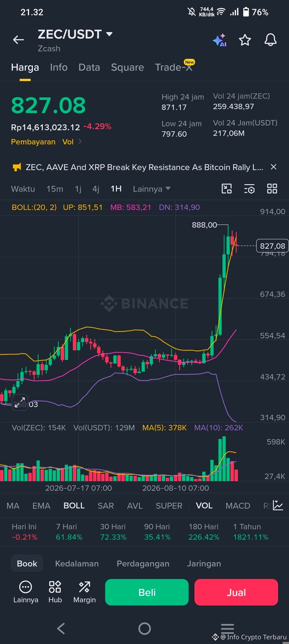Viewport: 289px width, 644px height.
Task: Open the Margin trading icon
Action: pyautogui.click(x=85, y=592)
